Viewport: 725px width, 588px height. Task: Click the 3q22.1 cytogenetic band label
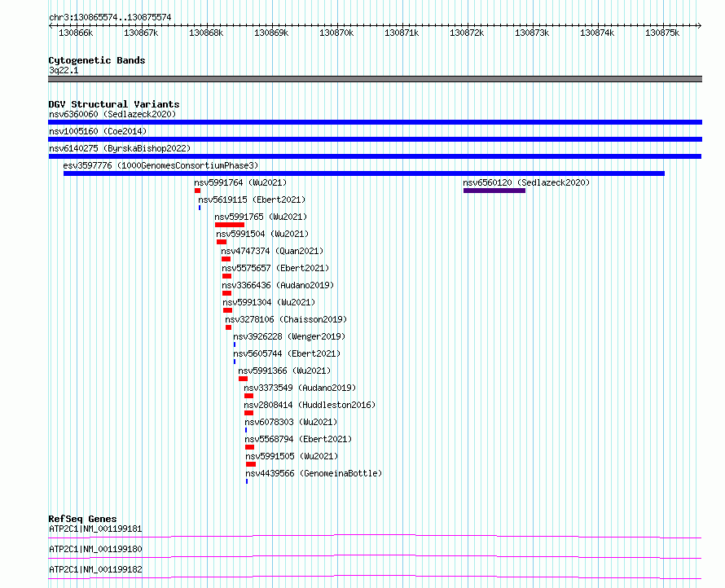(x=64, y=70)
